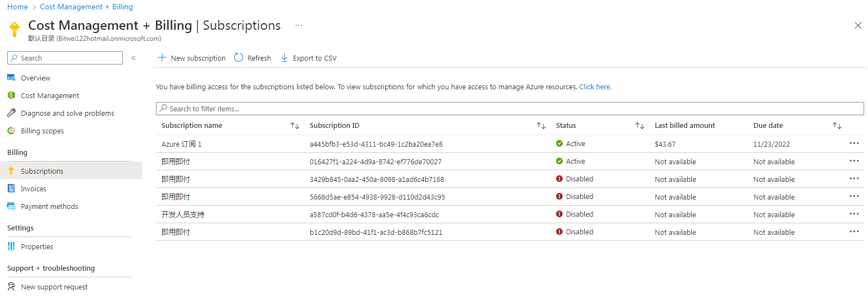Open ellipsis menu for Azure 订阅 1 row
Viewport: 868px width, 301px height.
(854, 143)
